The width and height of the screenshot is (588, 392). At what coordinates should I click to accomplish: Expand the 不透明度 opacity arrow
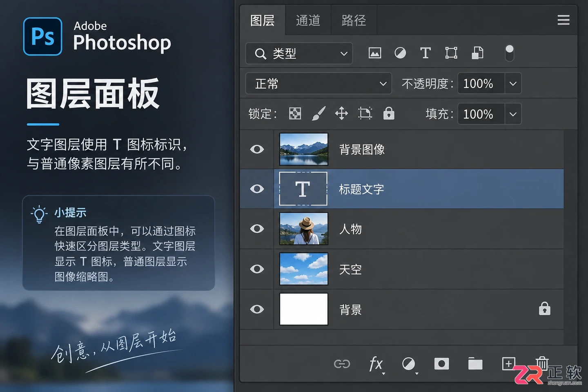[513, 84]
